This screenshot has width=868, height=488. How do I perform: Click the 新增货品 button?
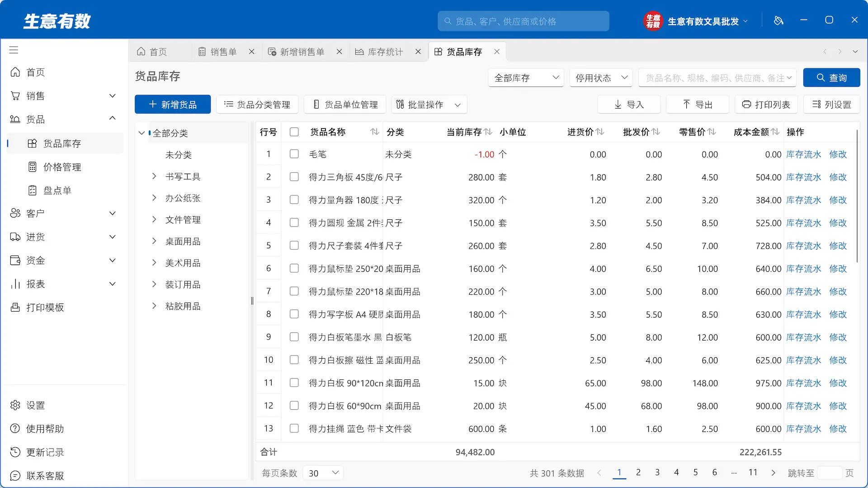point(173,104)
